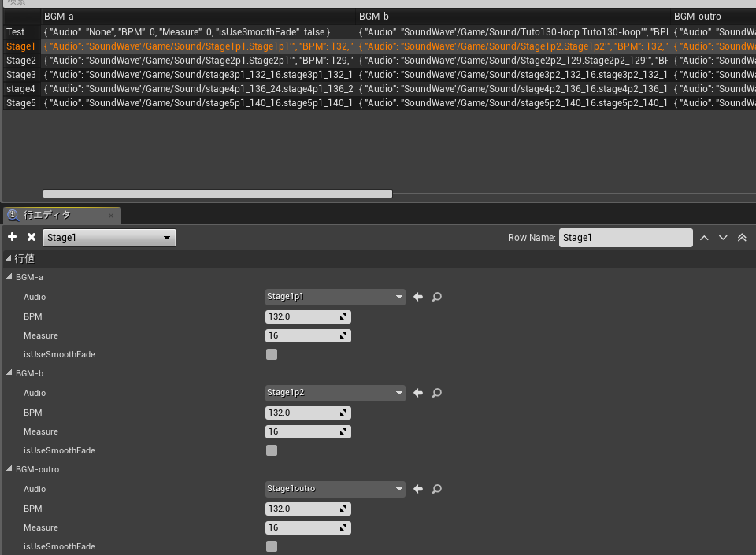The height and width of the screenshot is (555, 756).
Task: Click stage3p1_132_16 BGM-a cell
Action: 198,75
